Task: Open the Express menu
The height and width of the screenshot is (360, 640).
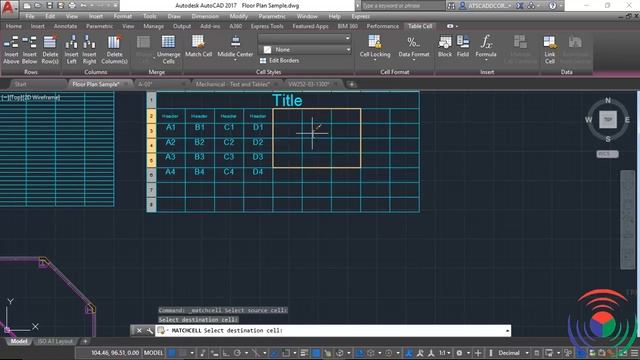Action: [360, 16]
